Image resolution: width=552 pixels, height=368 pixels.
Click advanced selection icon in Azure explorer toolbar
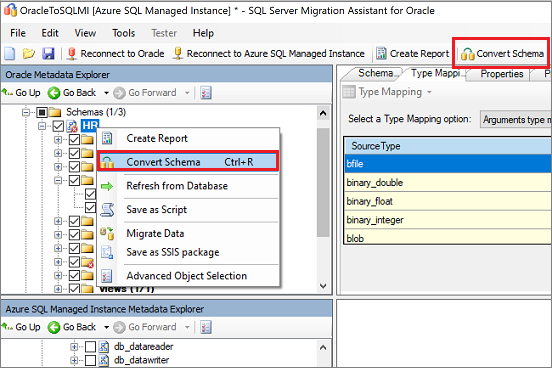(x=206, y=327)
